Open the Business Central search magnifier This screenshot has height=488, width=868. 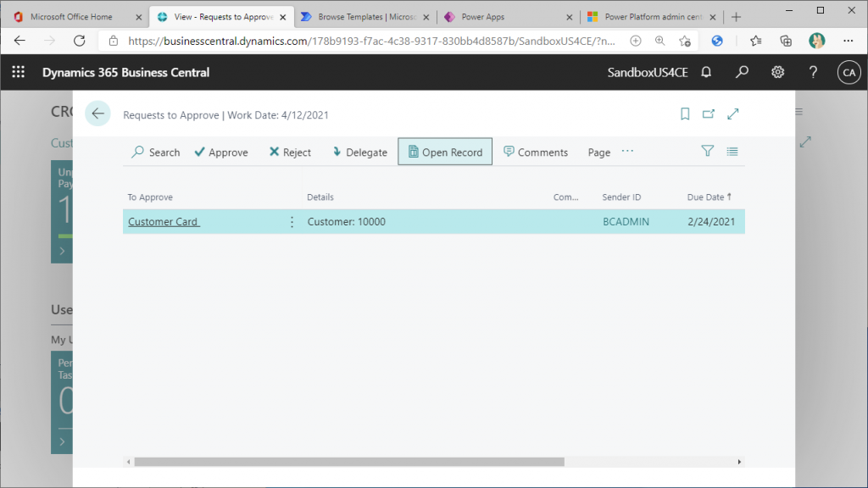point(742,72)
